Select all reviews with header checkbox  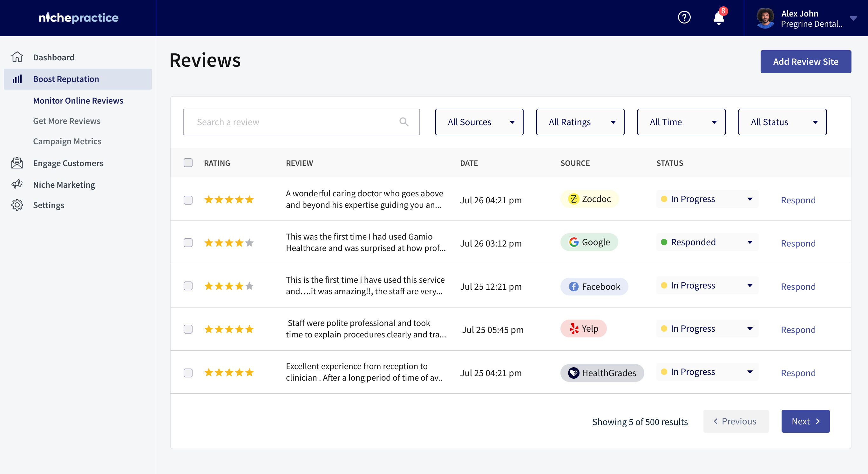188,163
